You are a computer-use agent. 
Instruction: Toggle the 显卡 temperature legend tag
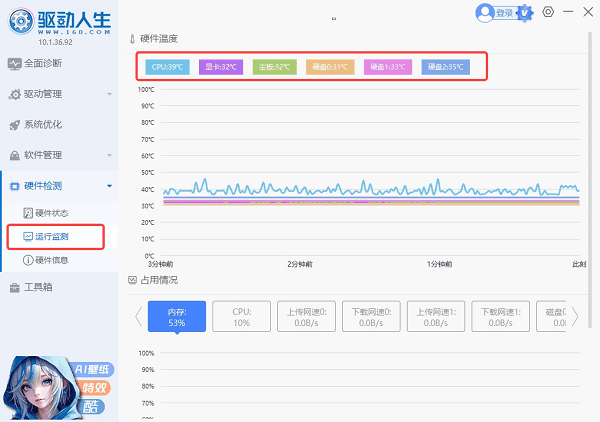pos(221,67)
